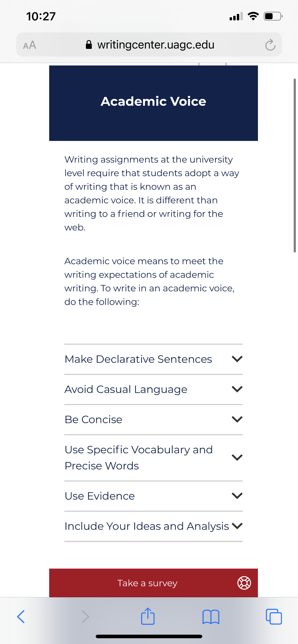This screenshot has width=298, height=644.
Task: Tap the forward navigation arrow
Action: (85, 616)
